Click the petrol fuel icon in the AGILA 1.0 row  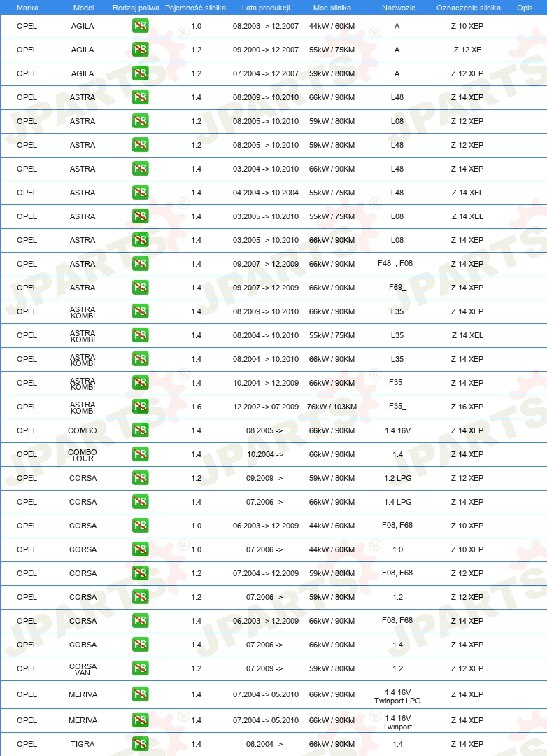140,26
